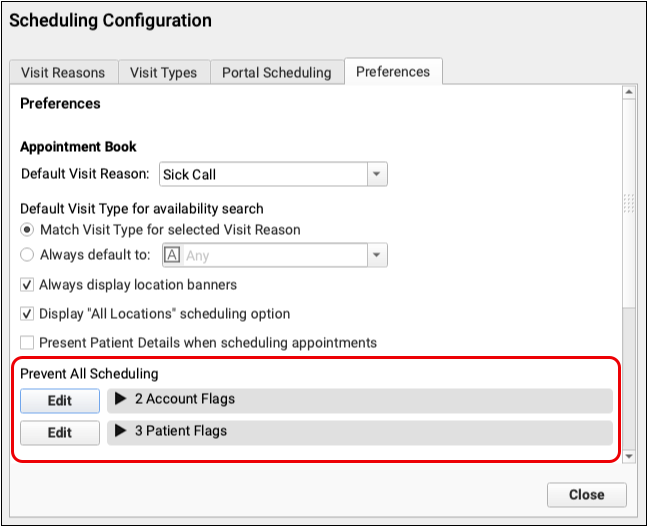Viewport: 647px width, 526px height.
Task: Choose the Always default to radio button
Action: [28, 255]
